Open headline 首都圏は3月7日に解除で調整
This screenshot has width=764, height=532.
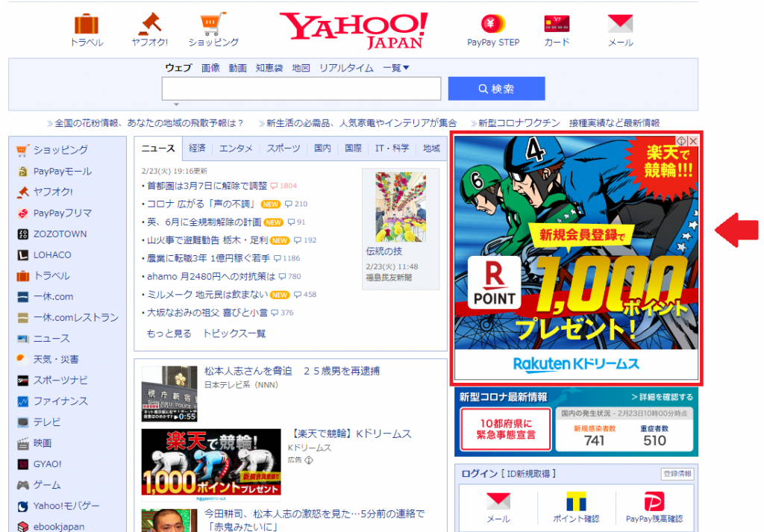[x=207, y=186]
